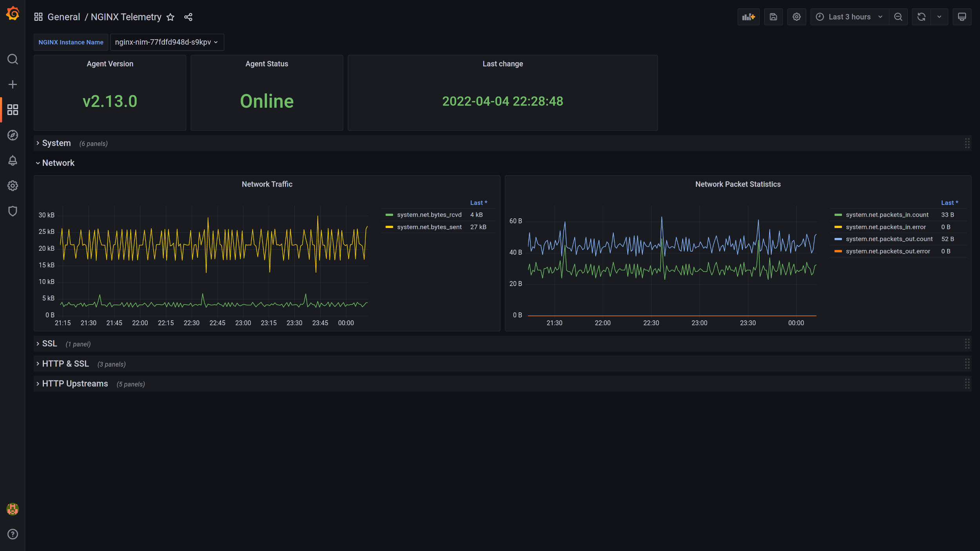Toggle system.net.packets_out.error series visibility

tap(888, 251)
